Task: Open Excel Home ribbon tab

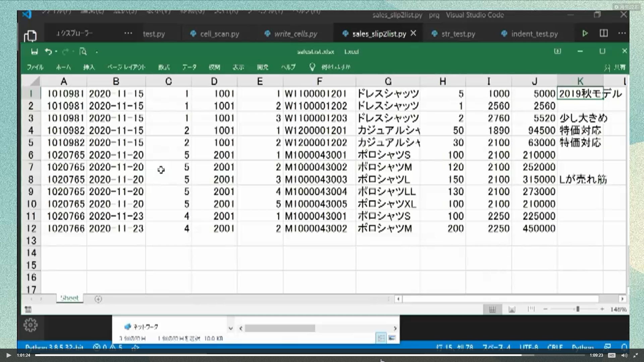Action: tap(63, 67)
